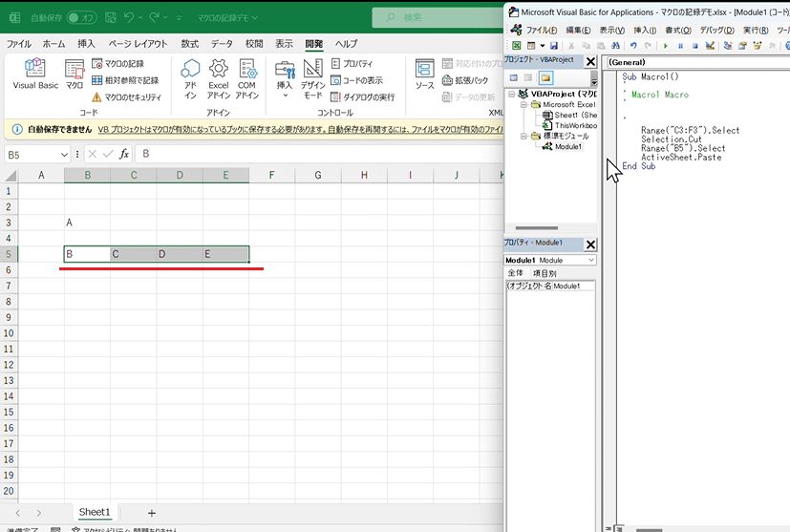The image size is (790, 532).
Task: Start マクロの記録 (Record Macro)
Action: tap(117, 63)
